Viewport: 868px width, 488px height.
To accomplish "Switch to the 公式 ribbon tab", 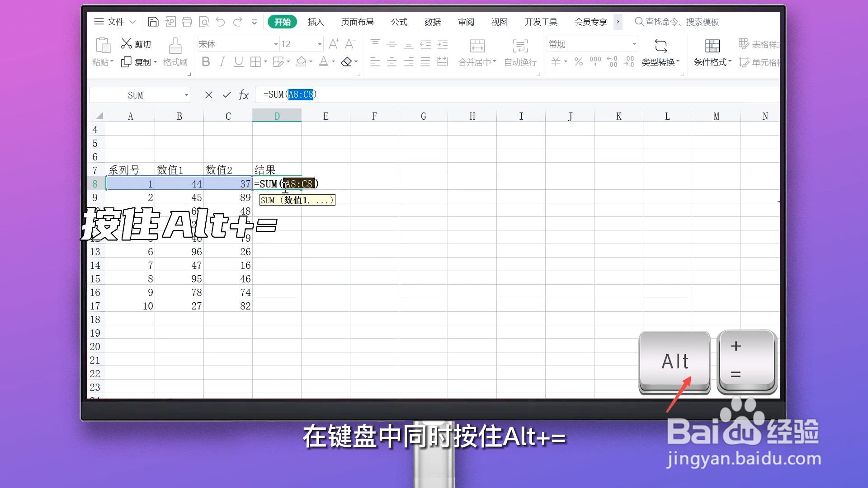I will (x=399, y=22).
